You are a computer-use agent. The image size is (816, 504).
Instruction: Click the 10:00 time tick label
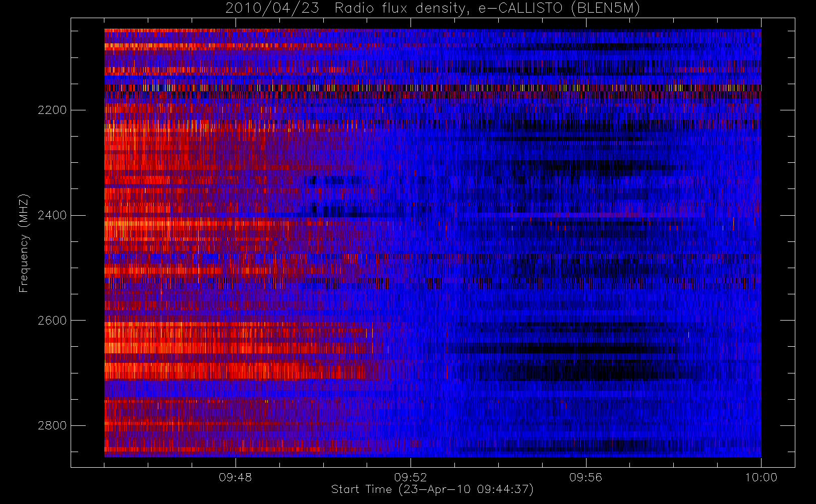(x=761, y=477)
